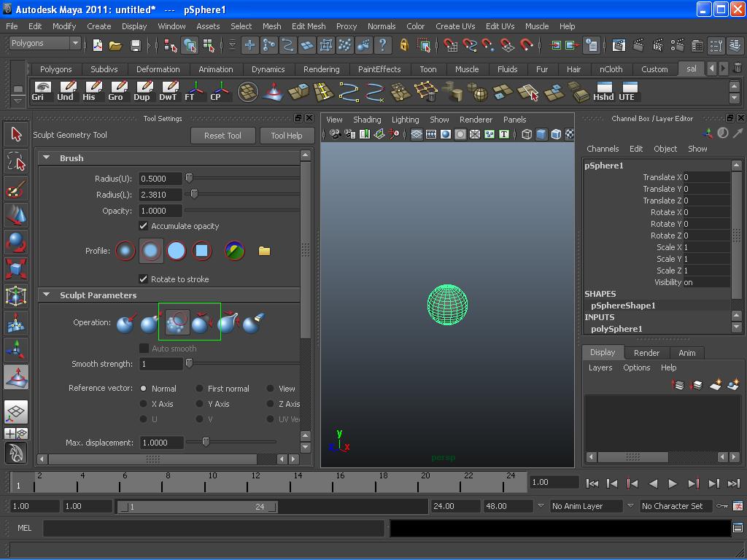747x560 pixels.
Task: Go to start of playback range
Action: pyautogui.click(x=592, y=483)
